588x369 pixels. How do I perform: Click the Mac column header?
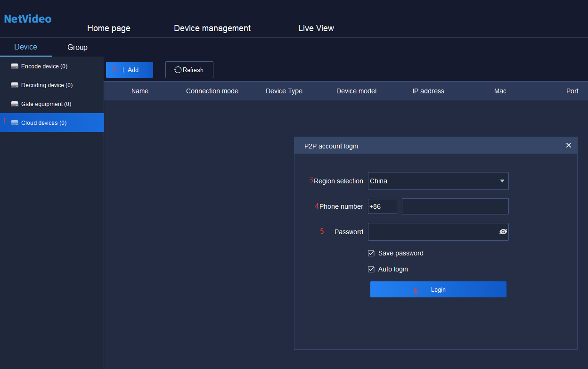pos(500,91)
